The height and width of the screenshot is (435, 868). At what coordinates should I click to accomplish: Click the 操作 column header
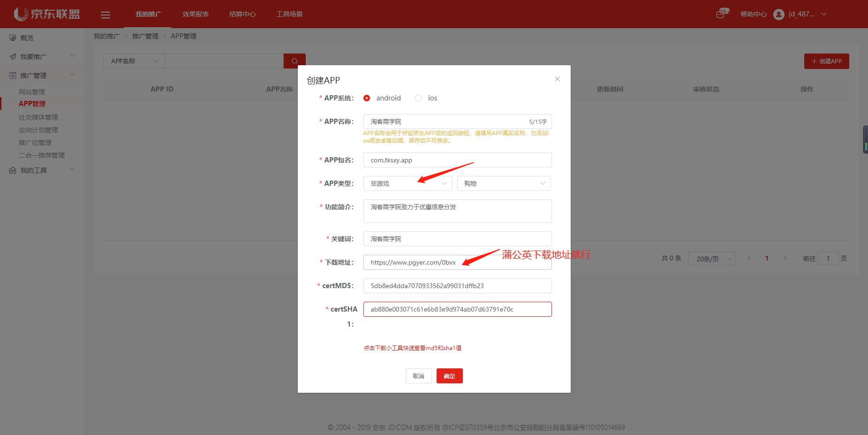[x=807, y=89]
